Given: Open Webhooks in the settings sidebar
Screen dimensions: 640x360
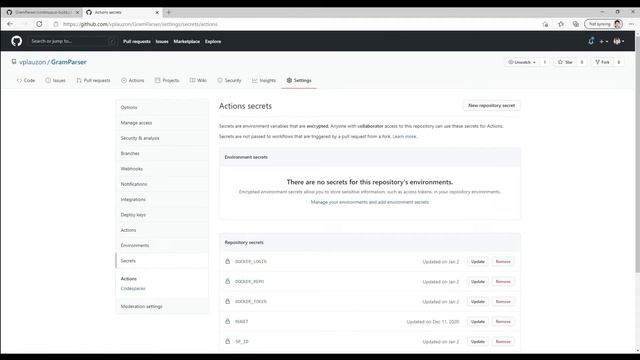Looking at the screenshot, I should [162, 169].
